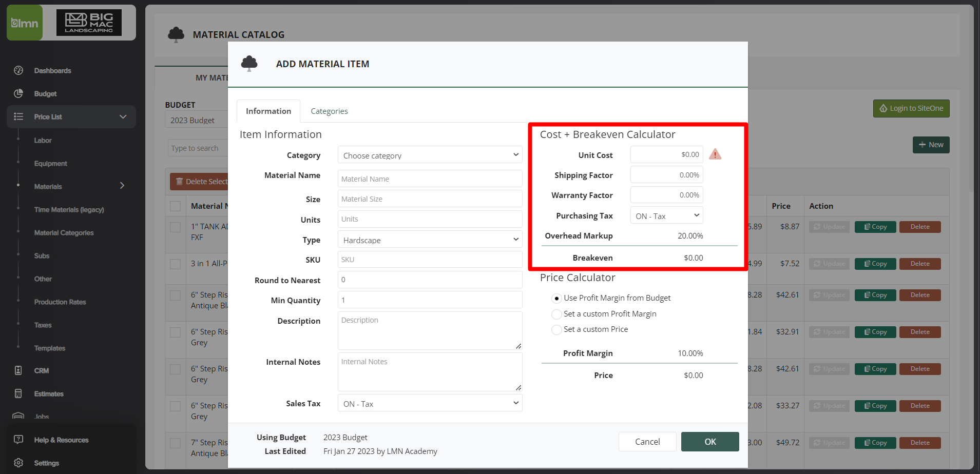Open the CRM sidebar icon
Viewport: 980px width, 474px height.
click(18, 370)
